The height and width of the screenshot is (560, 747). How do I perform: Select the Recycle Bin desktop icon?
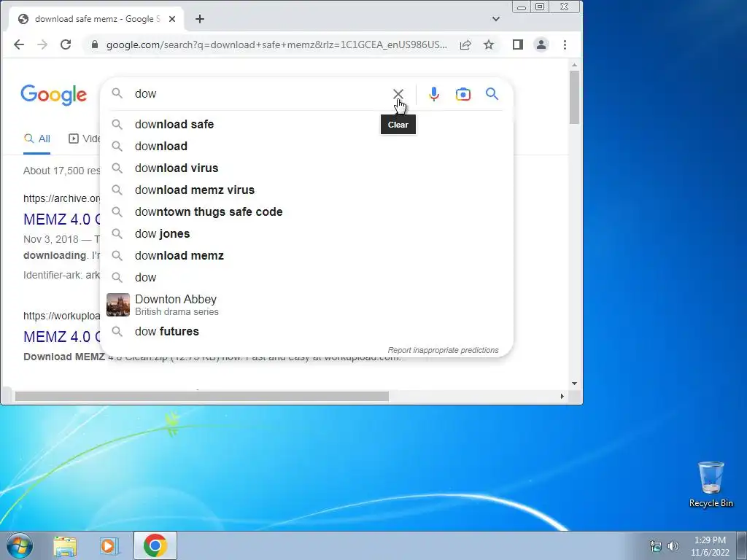tap(711, 485)
